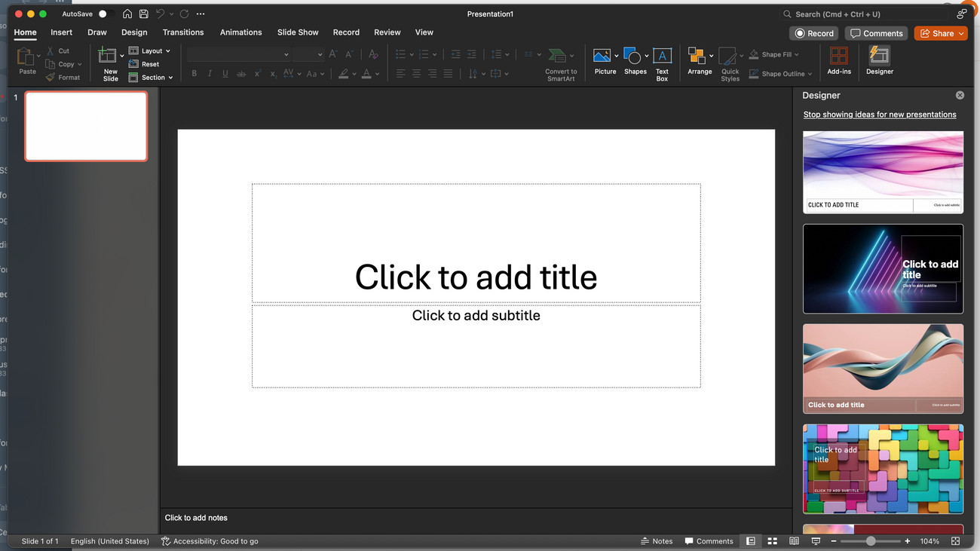Toggle Normal view in status bar

(750, 541)
